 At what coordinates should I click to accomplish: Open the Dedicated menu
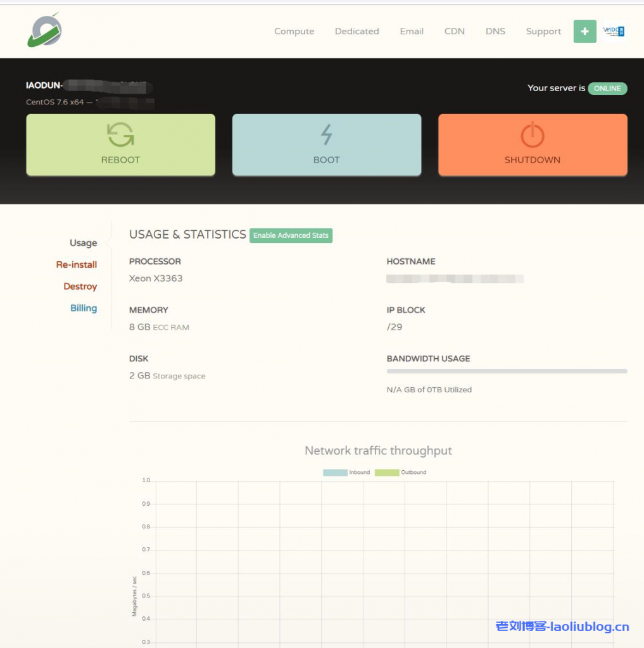(357, 31)
